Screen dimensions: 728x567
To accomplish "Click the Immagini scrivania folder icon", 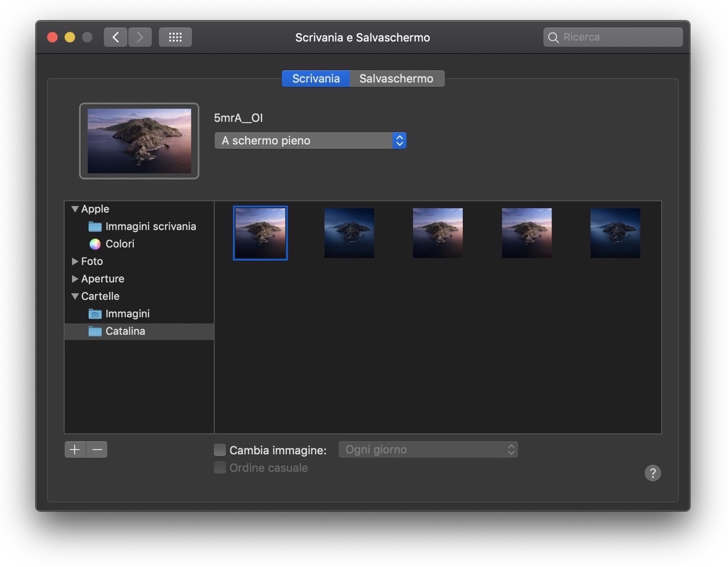I will pos(95,227).
